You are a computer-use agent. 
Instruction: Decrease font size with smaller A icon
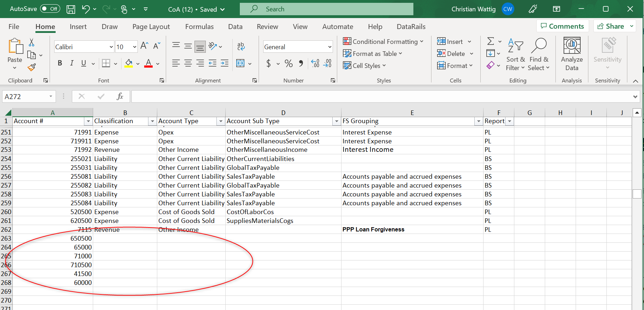pos(157,46)
